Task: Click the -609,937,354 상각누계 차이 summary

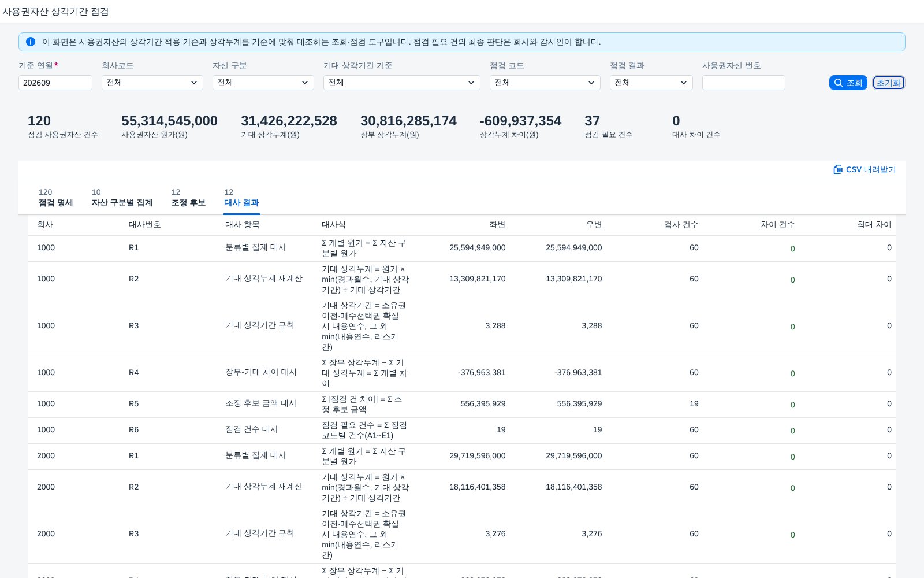Action: [x=520, y=127]
